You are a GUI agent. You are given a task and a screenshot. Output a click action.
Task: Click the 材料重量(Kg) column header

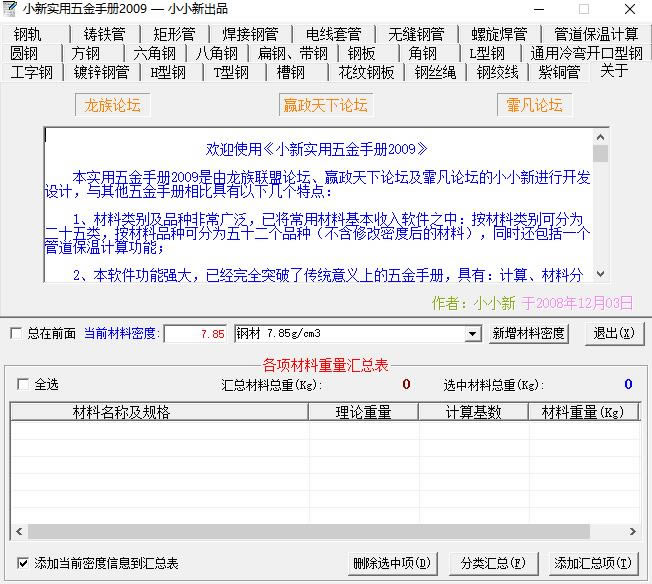click(x=583, y=412)
